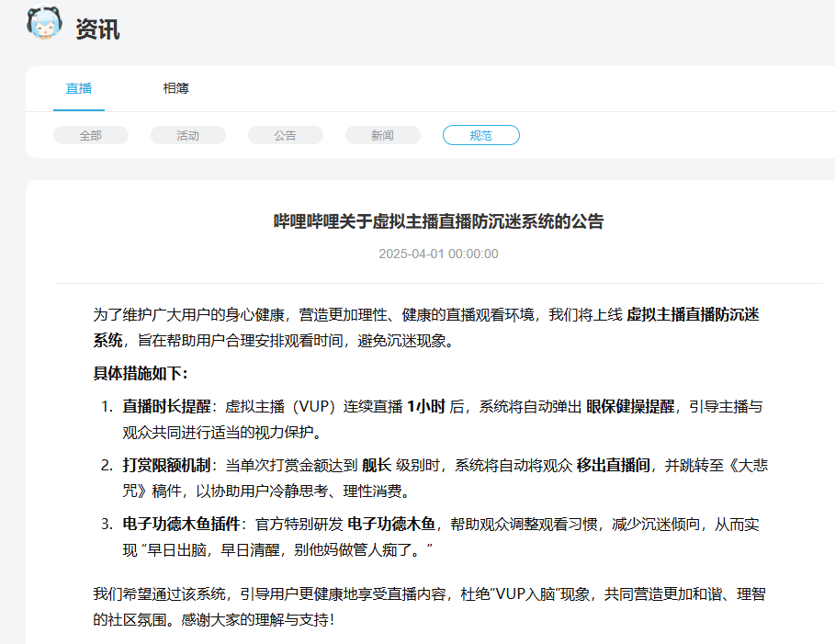The width and height of the screenshot is (835, 644).
Task: Click the 资讯 page heading text
Action: point(97,29)
